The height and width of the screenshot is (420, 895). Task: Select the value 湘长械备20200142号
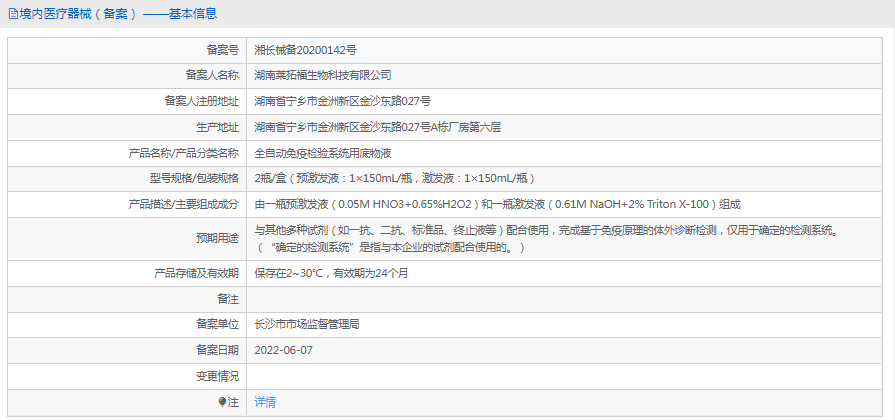[x=305, y=50]
